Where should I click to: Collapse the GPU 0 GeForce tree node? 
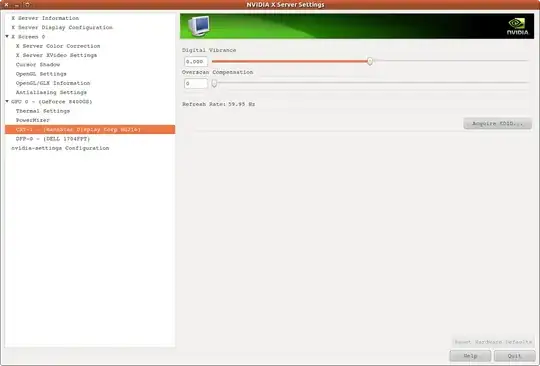[x=7, y=101]
